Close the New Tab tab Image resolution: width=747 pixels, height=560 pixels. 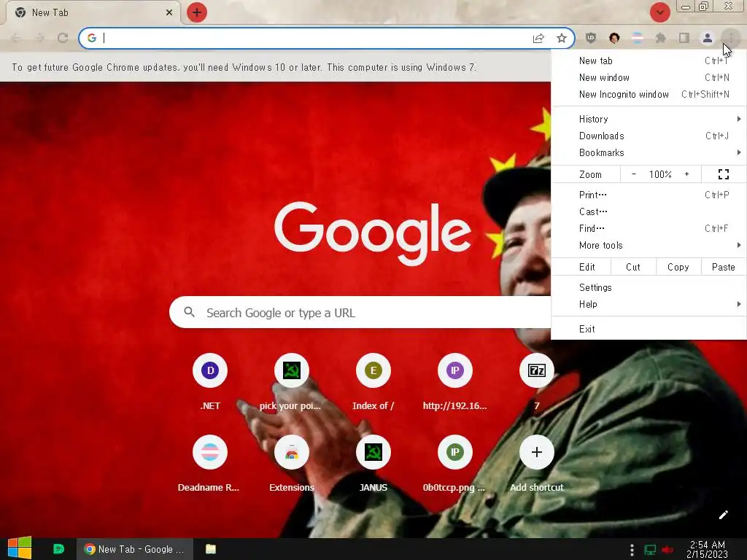pos(169,12)
